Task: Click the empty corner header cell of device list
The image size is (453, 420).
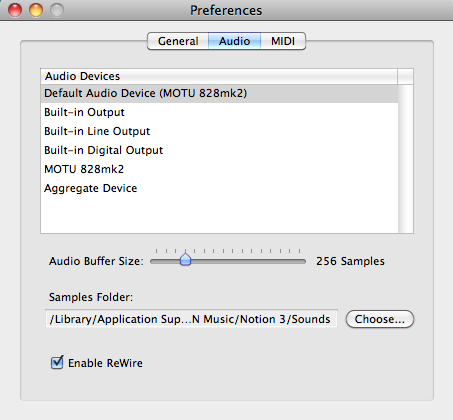Action: click(x=405, y=76)
